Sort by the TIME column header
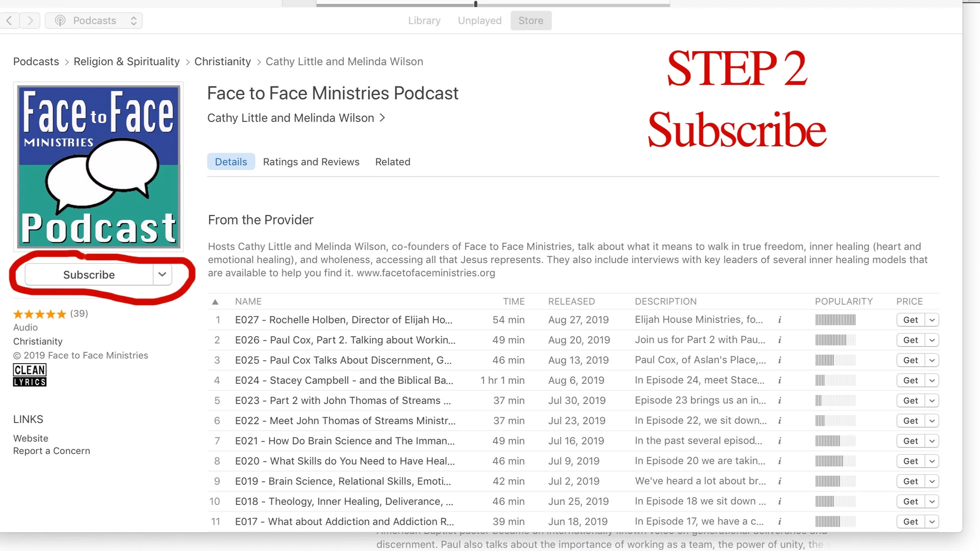Viewport: 980px width, 551px height. pyautogui.click(x=513, y=301)
